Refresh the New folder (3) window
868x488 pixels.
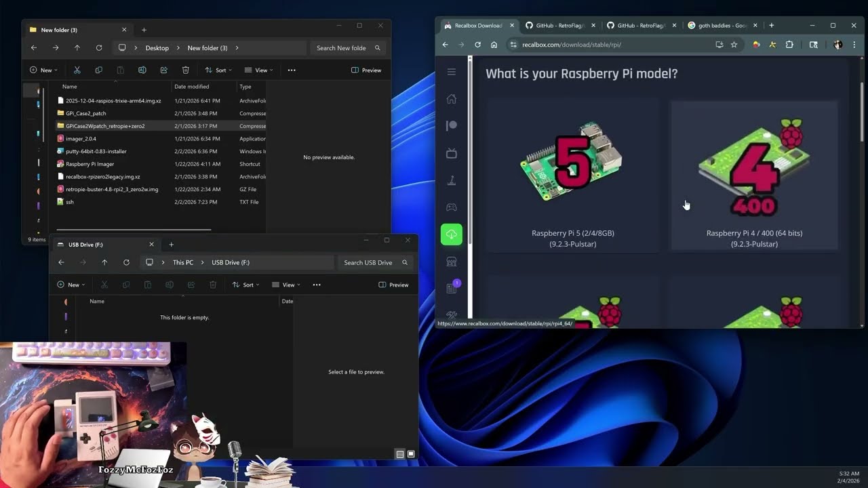click(99, 48)
